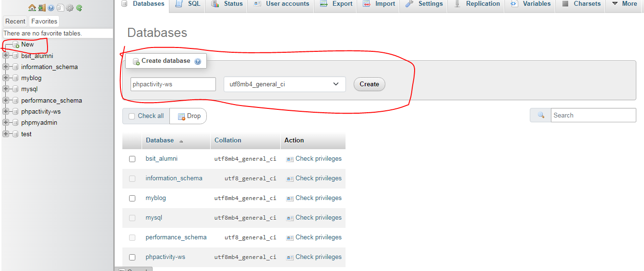Click the Collation column header
644x271 pixels.
[228, 141]
